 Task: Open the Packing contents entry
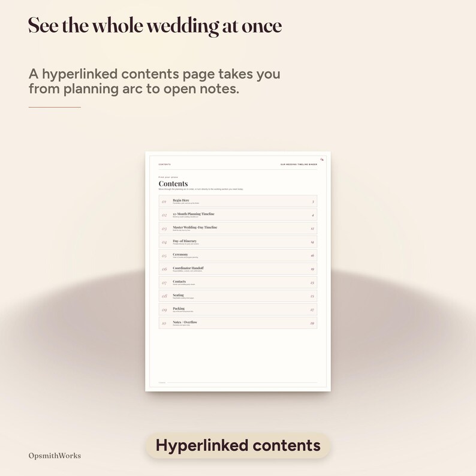point(237,310)
